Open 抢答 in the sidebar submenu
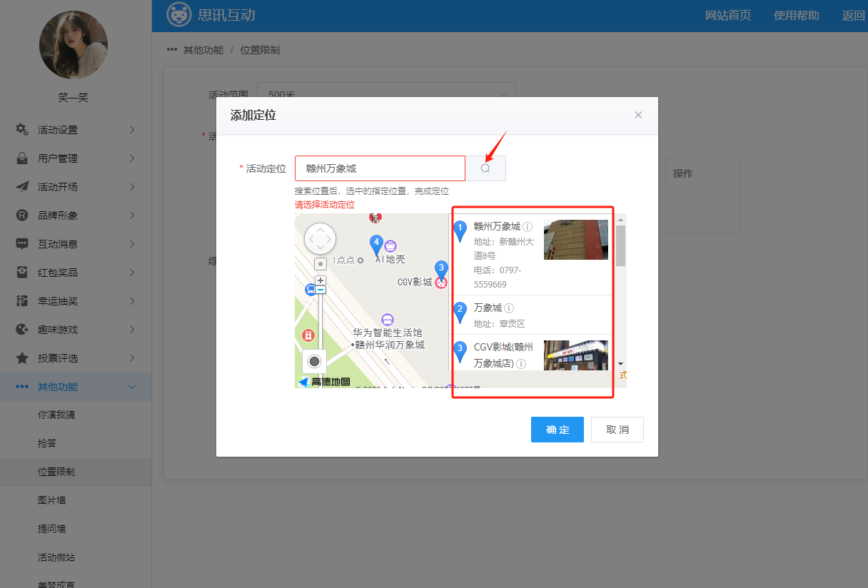 point(47,443)
